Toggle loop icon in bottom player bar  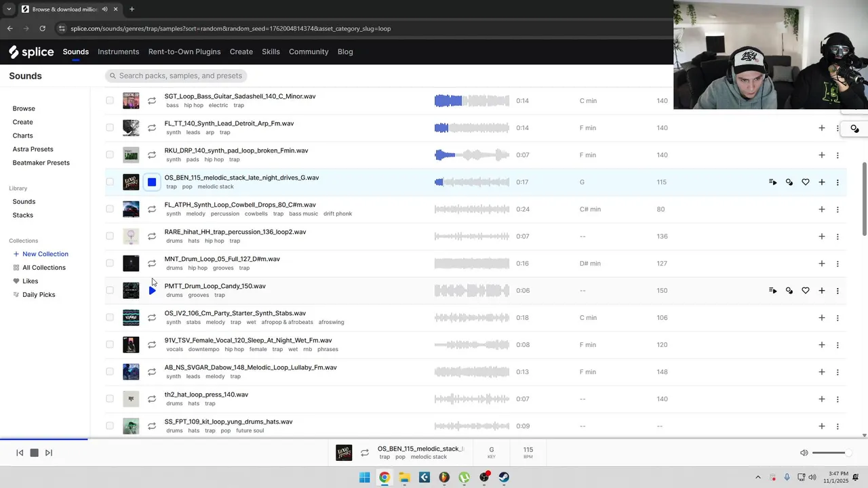(x=365, y=453)
